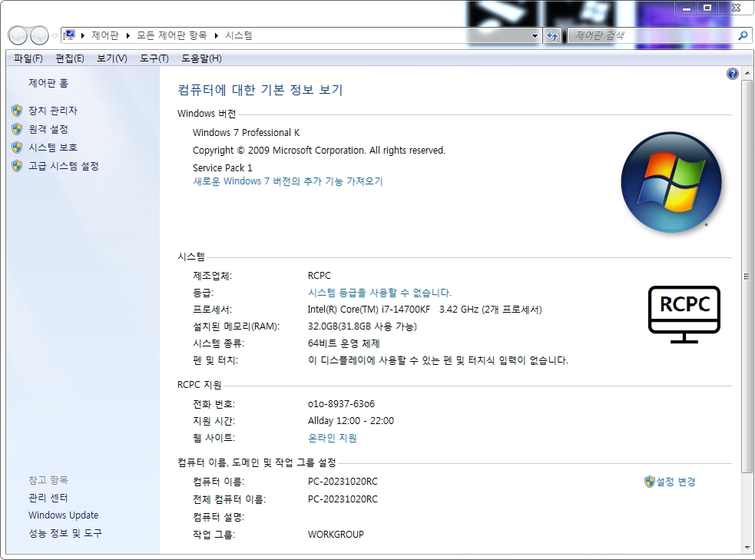Viewport: 755px width, 560px height.
Task: Open 고급 시스템 설정 link
Action: point(64,166)
